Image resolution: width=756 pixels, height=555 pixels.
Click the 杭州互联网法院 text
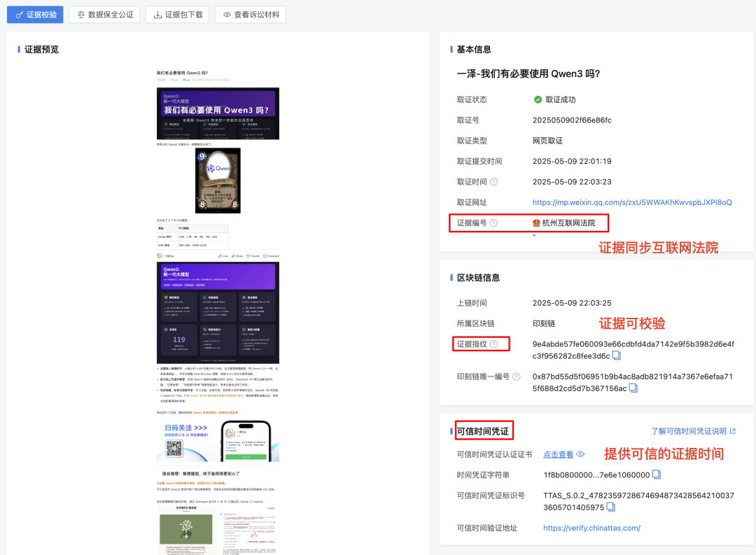(x=568, y=223)
